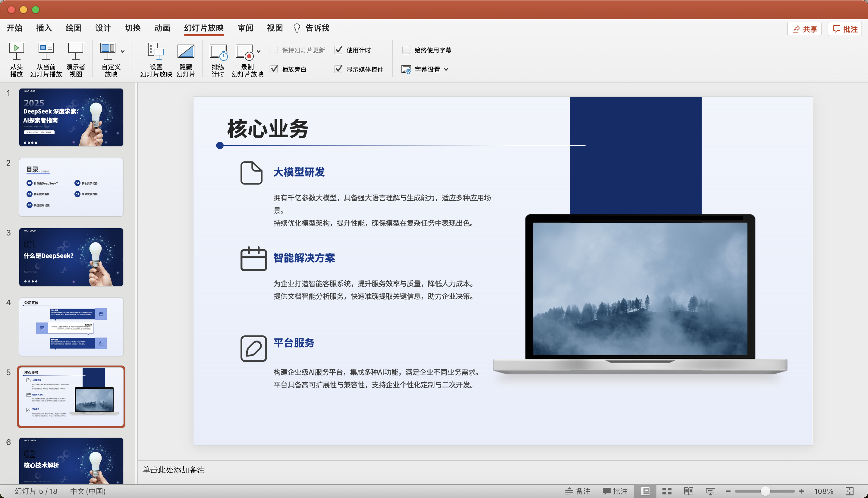Click the 共享 share button
Viewport: 868px width, 498px height.
[x=804, y=29]
